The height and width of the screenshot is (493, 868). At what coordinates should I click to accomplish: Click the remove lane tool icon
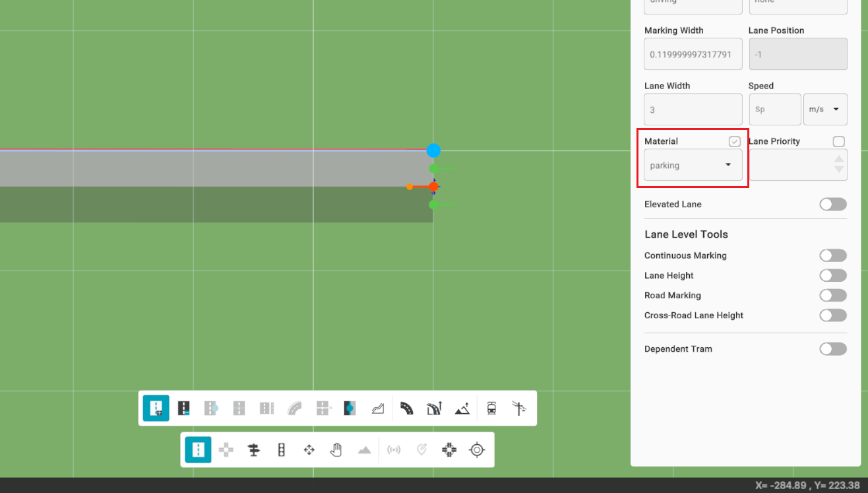(x=184, y=409)
